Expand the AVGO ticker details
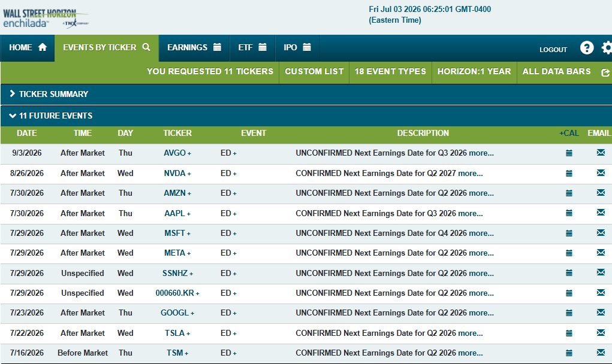The width and height of the screenshot is (612, 364). 189,153
